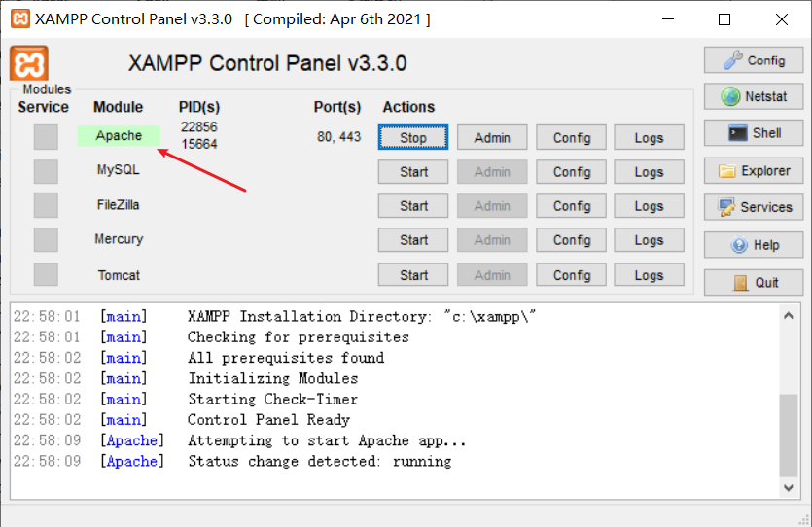Open Config with the wrench icon
Viewport: 812px width, 527px height.
(x=754, y=60)
